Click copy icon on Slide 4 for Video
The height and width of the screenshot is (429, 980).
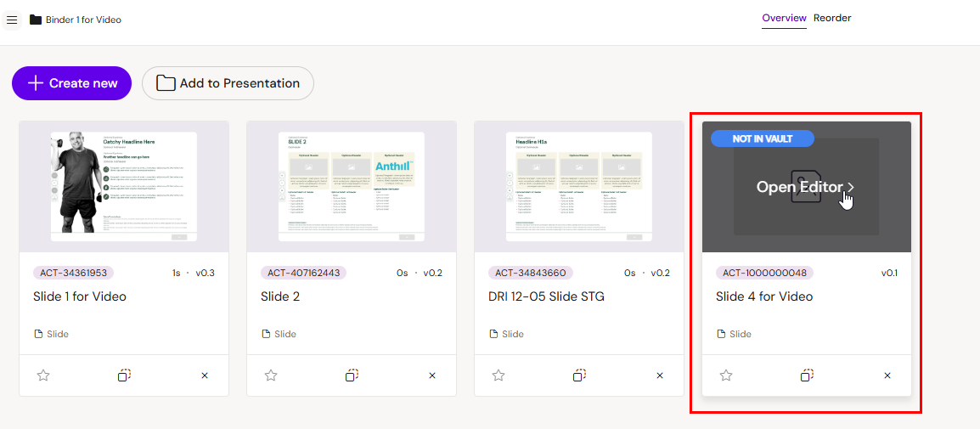coord(807,375)
